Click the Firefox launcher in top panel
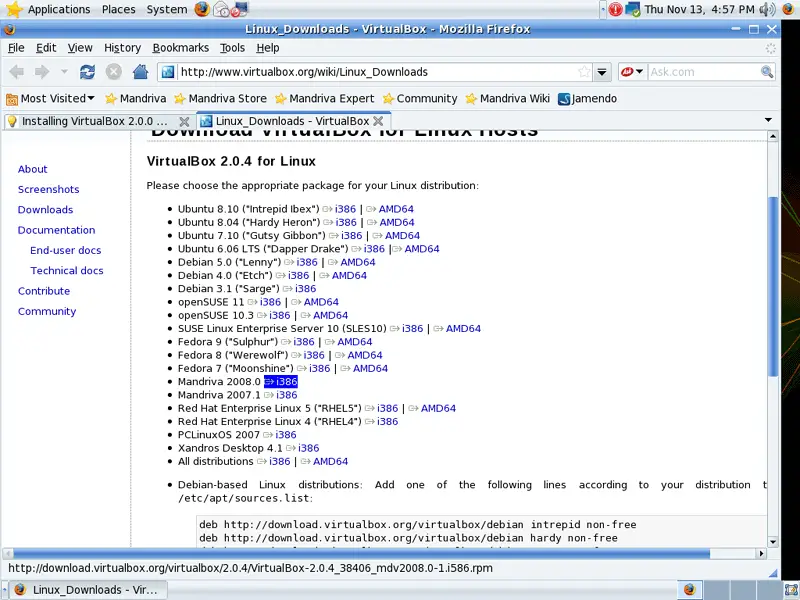This screenshot has height=600, width=800. 202,9
